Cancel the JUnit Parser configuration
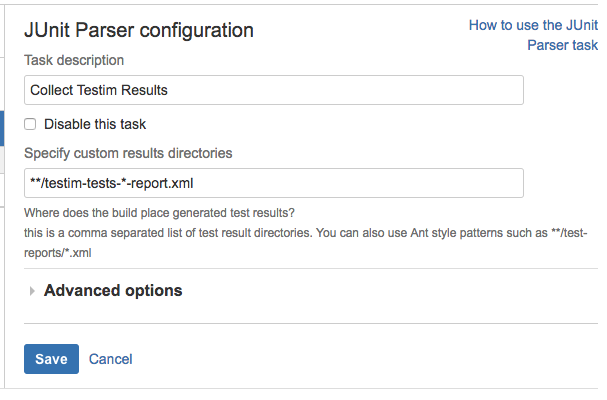The height and width of the screenshot is (400, 607). [x=110, y=359]
